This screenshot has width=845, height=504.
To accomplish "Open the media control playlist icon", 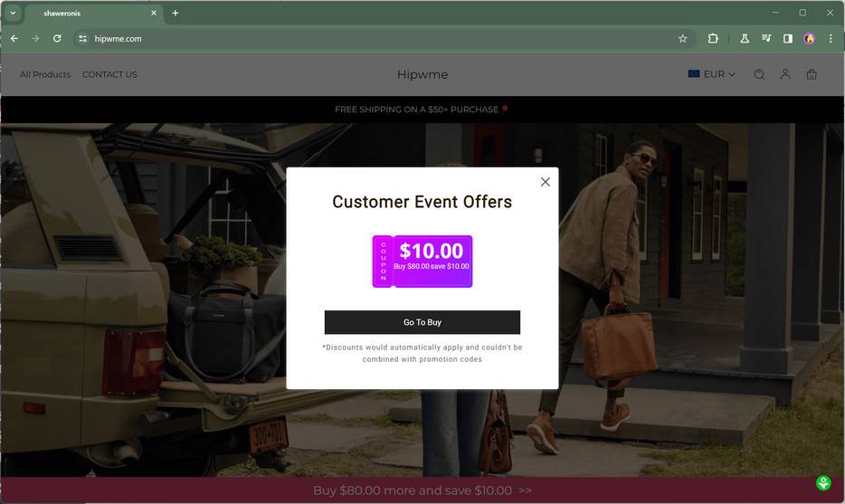I will click(x=765, y=39).
